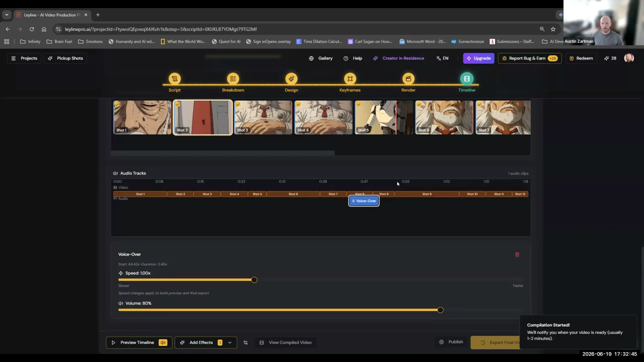The width and height of the screenshot is (644, 362).
Task: Click the Redeem button
Action: [x=581, y=58]
